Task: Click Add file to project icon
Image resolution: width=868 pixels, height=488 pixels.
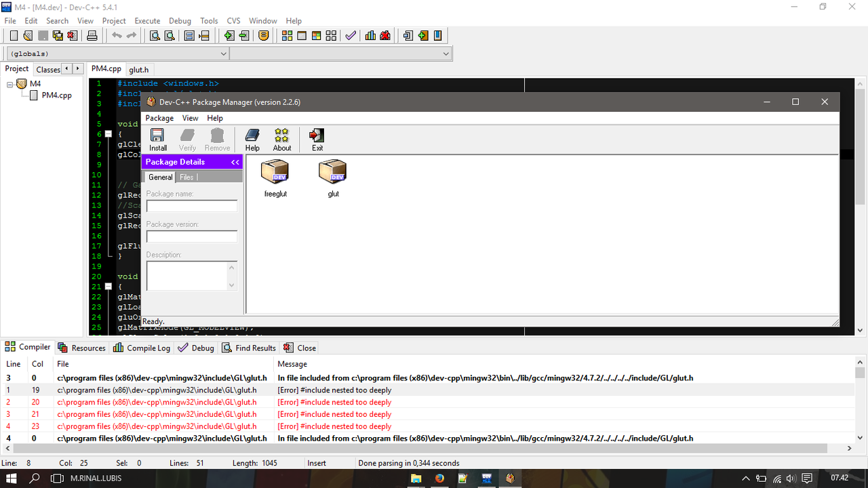Action: 229,36
